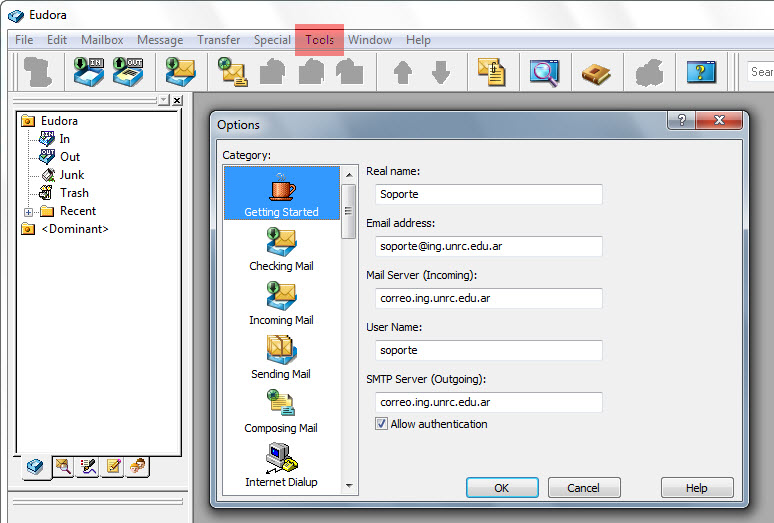
Task: Click the greyed Reply toolbar icon
Action: click(x=272, y=72)
